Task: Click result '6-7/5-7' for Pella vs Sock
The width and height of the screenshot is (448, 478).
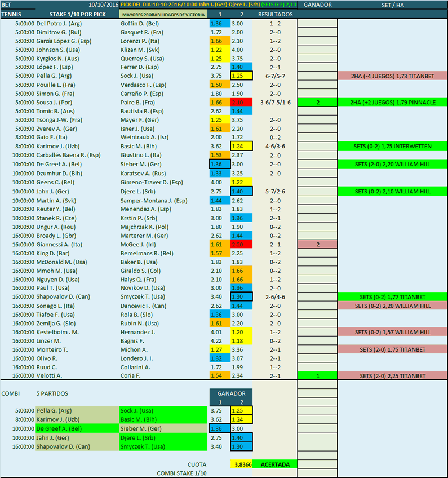Action: point(275,76)
